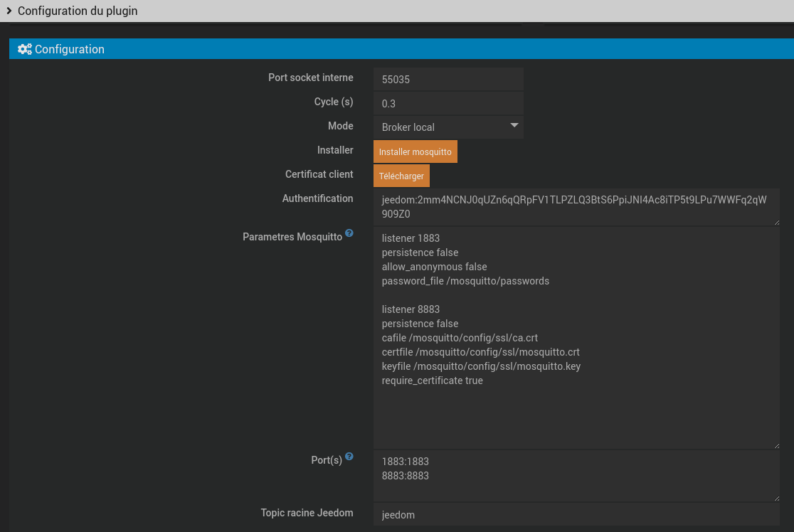This screenshot has width=794, height=532.
Task: Click the Port(s) textarea resize handle
Action: tap(777, 498)
